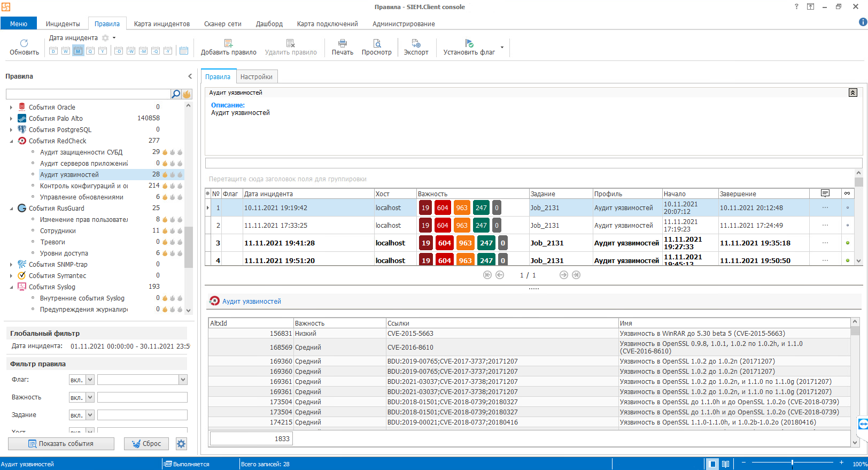Toggle the current month 'M' date filter
Screen dimensions: 868x470
(x=78, y=51)
